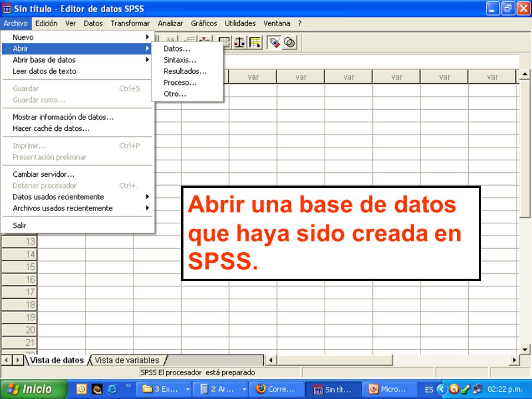The image size is (532, 399).
Task: Select Hacer caché de datos…
Action: 78,128
